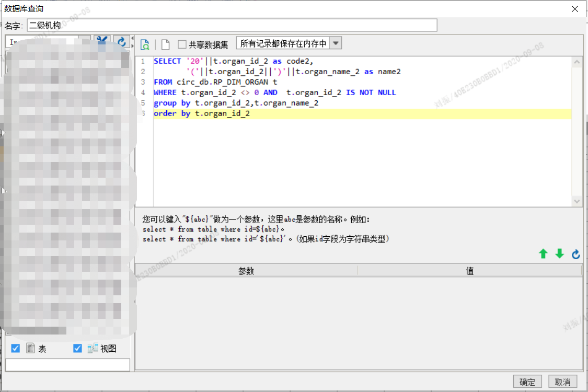Viewport: 588px width, 392px height.
Task: Move parameter down with green arrow
Action: tap(559, 254)
